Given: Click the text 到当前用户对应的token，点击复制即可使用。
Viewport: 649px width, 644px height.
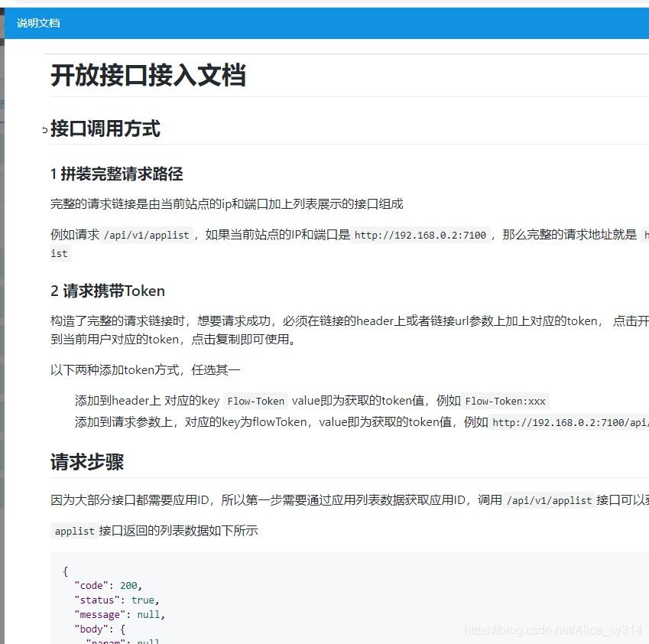Looking at the screenshot, I should tap(174, 339).
